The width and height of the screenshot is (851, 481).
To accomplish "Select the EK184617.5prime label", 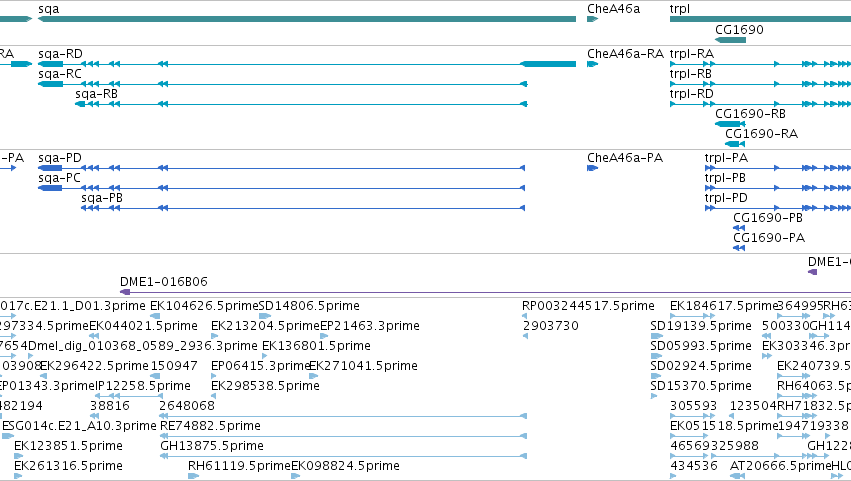I will (x=724, y=306).
